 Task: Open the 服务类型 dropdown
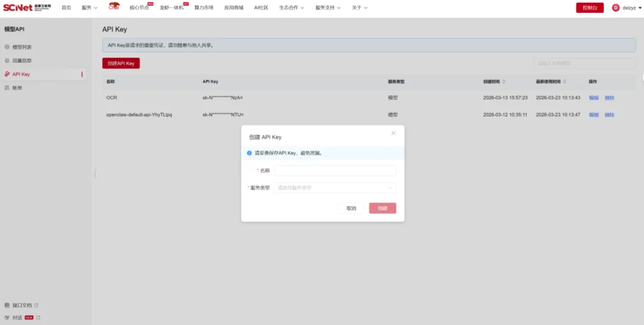(335, 188)
